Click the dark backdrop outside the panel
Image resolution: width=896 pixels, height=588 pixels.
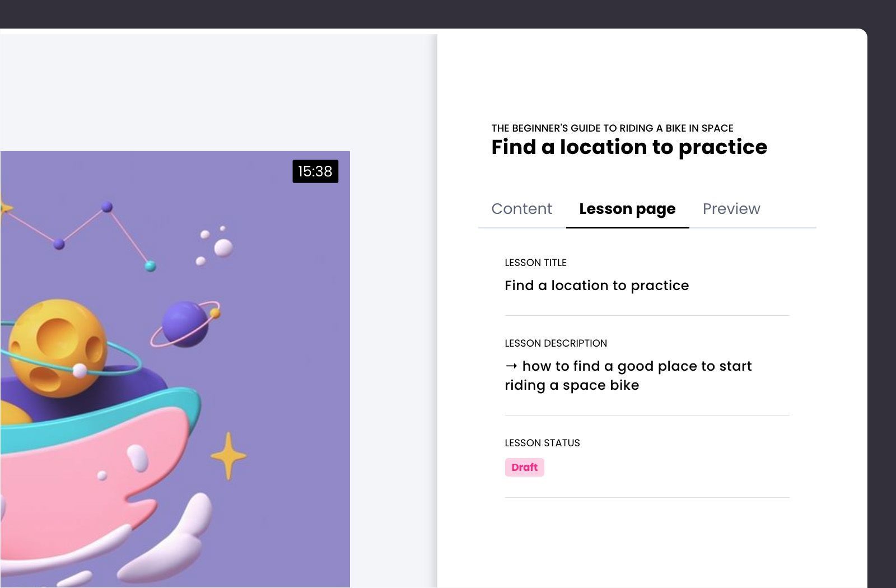[882, 280]
